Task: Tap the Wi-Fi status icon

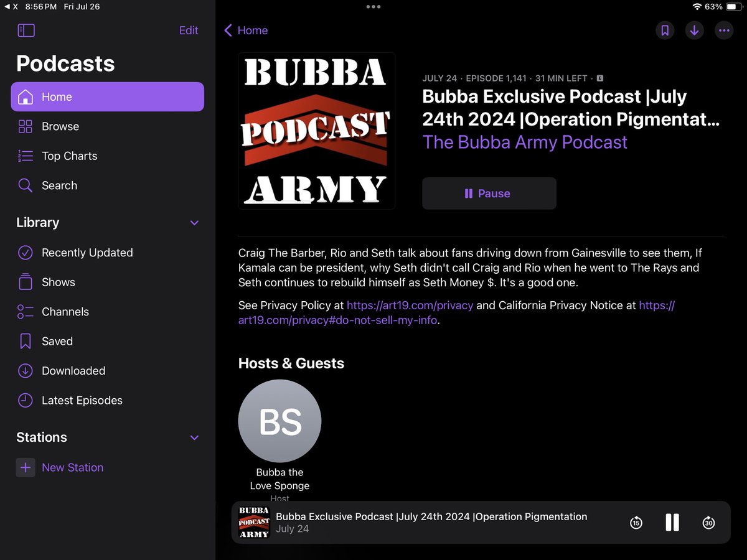Action: (x=697, y=7)
